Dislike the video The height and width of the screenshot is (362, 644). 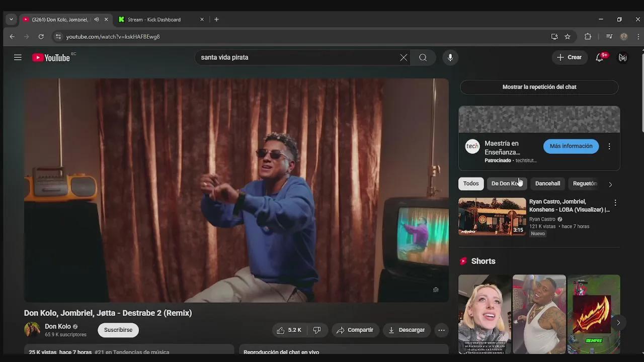[317, 330]
